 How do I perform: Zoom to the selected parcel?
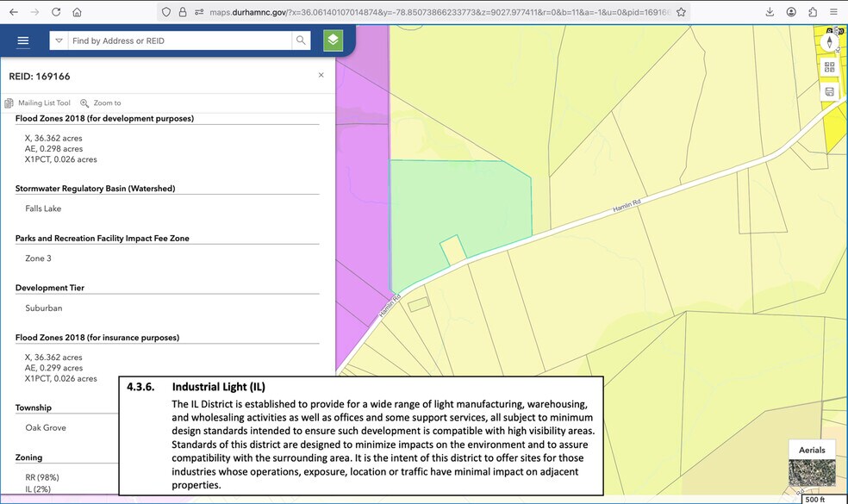click(x=101, y=103)
